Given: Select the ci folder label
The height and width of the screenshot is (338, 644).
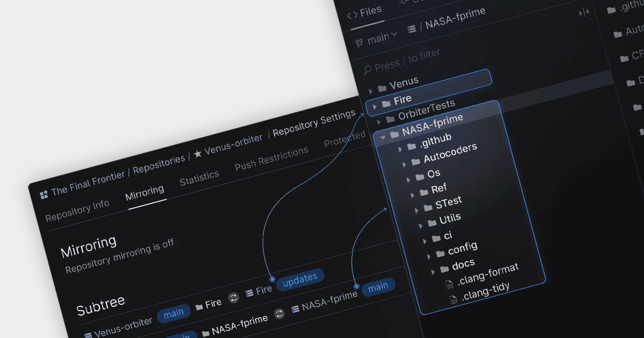Looking at the screenshot, I should point(448,235).
